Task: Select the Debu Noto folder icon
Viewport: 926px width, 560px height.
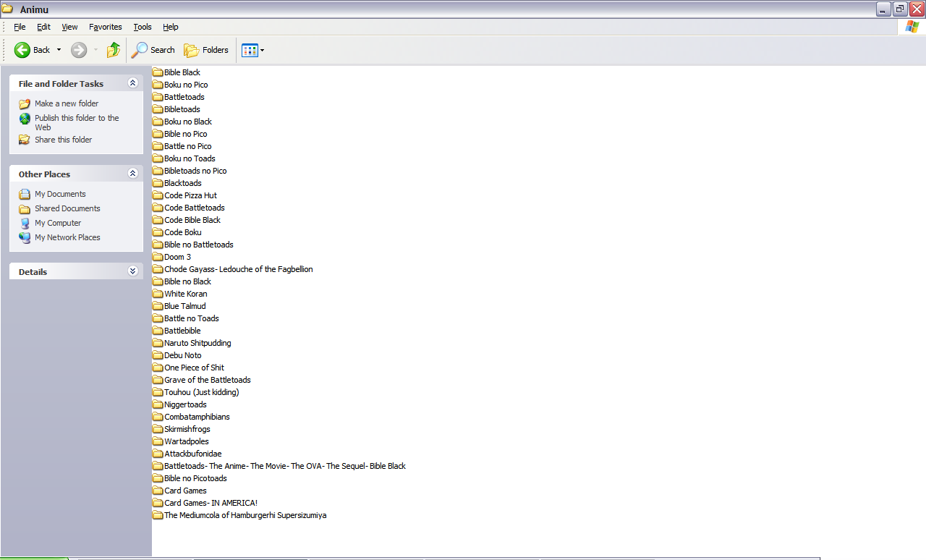Action: click(158, 355)
